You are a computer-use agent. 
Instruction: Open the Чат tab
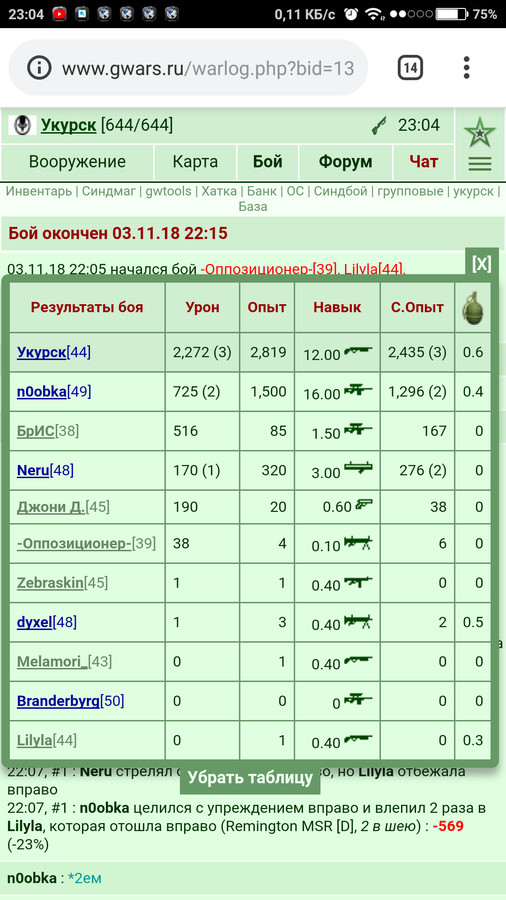pos(423,162)
